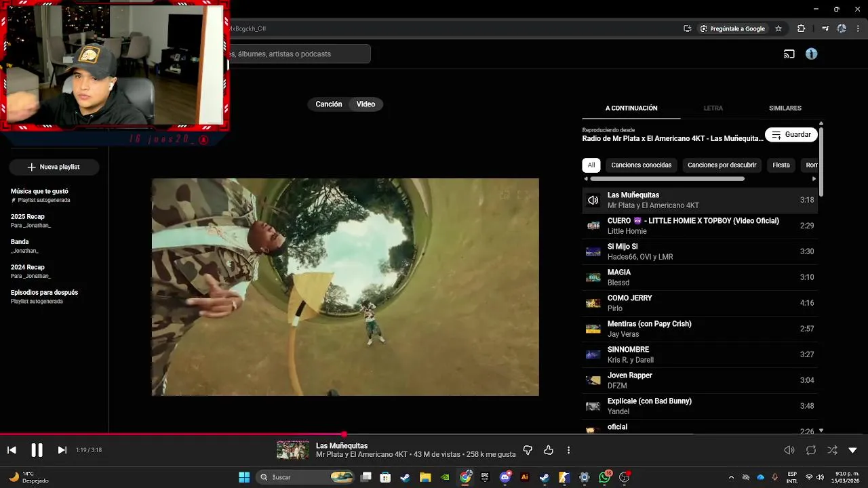The image size is (868, 488).
Task: Open the A CONTINUACIÓN tab
Action: [631, 108]
